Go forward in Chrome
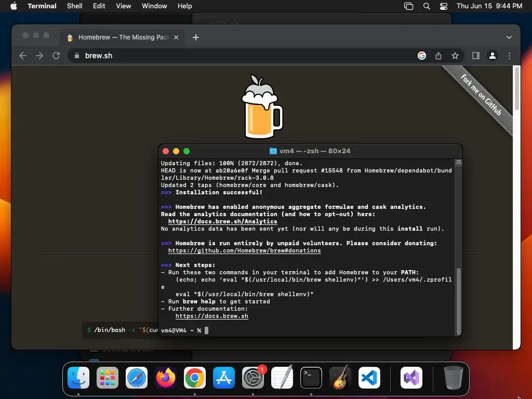 coord(39,56)
